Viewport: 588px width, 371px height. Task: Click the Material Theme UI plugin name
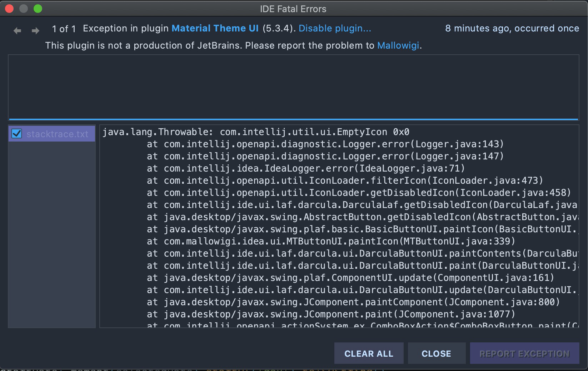coord(215,28)
